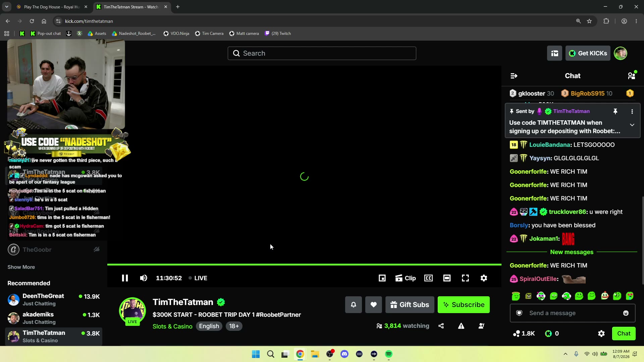Open the Gift Subs button
Viewport: 644px width, 362px height.
pos(410,305)
